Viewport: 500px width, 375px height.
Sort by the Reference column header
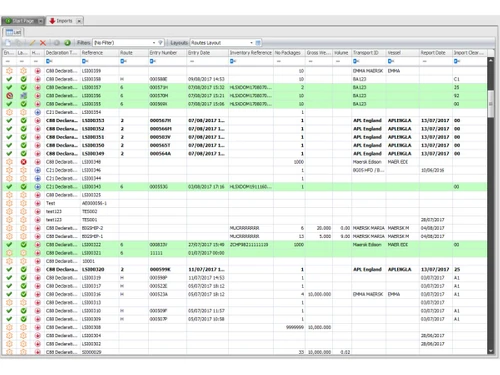coord(100,53)
